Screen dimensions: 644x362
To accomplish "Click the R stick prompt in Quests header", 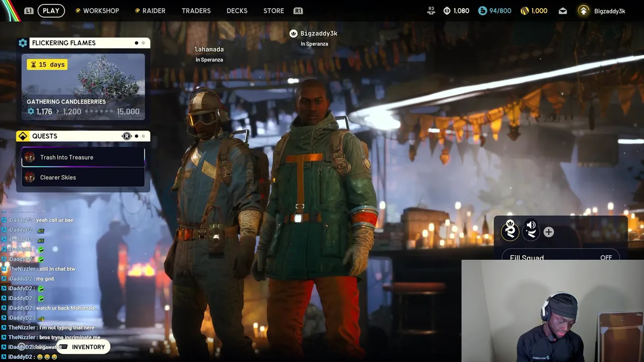I will coord(127,136).
